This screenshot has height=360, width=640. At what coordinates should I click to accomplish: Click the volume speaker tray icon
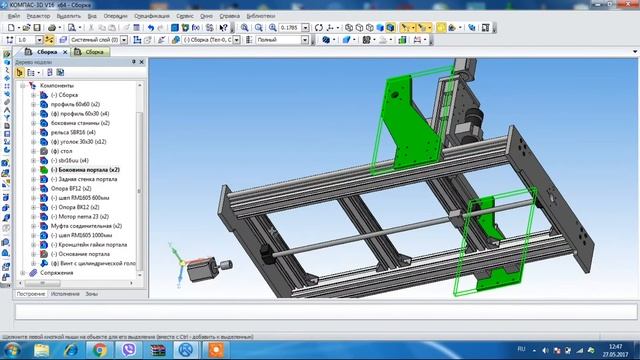(x=545, y=350)
